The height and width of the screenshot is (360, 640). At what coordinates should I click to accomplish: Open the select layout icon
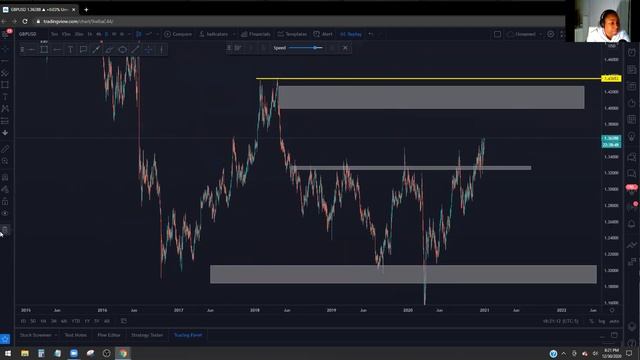[497, 34]
